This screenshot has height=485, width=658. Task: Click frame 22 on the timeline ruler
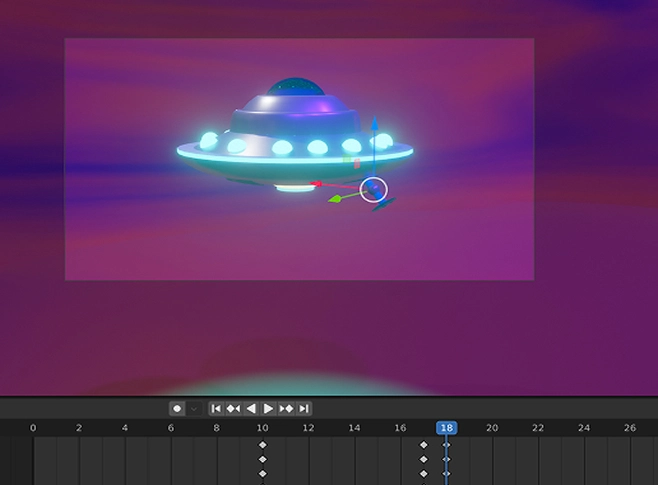538,428
